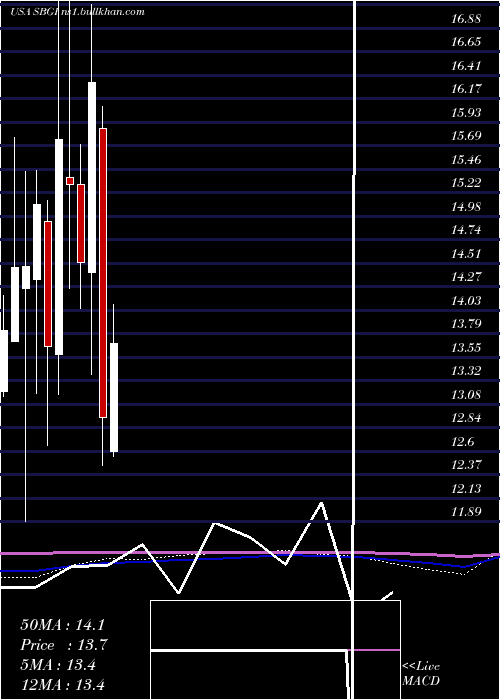Viewport: 500px width, 700px height.
Task: Select the longest red candlestick body
Action: pos(103,273)
